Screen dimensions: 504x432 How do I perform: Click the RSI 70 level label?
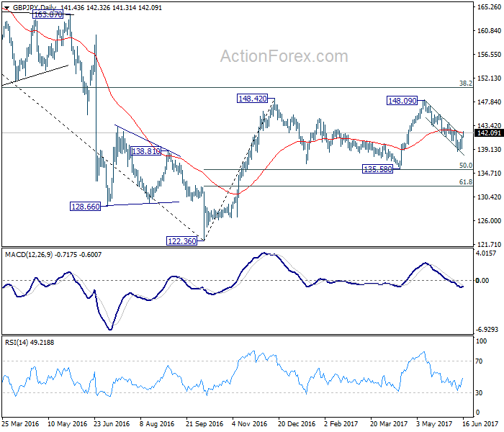(x=479, y=361)
